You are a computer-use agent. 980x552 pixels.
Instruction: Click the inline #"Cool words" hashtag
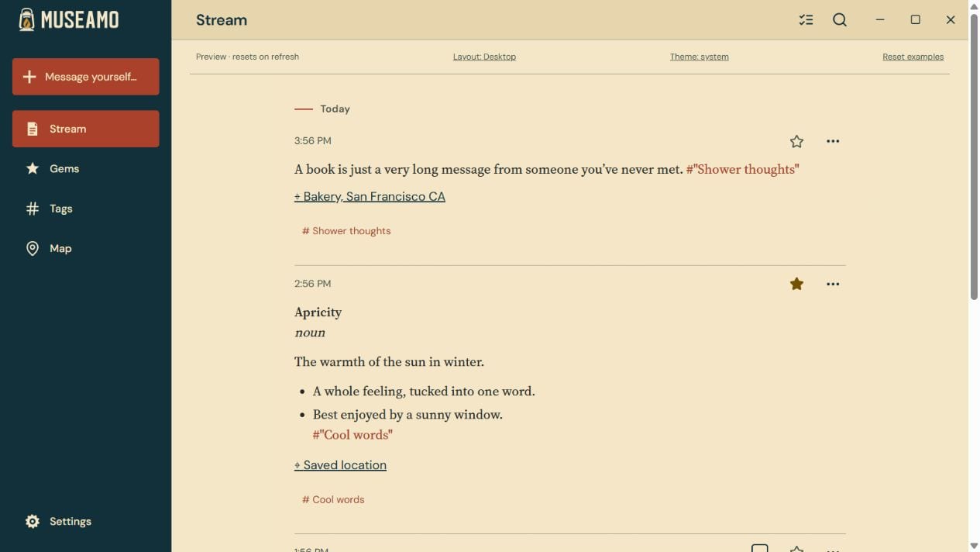[x=352, y=434]
